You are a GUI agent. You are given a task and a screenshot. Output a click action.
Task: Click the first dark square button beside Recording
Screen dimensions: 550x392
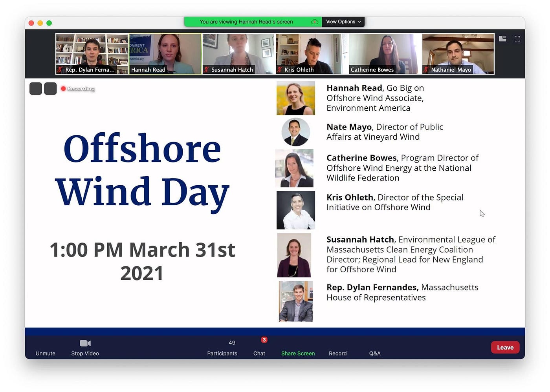(x=36, y=89)
